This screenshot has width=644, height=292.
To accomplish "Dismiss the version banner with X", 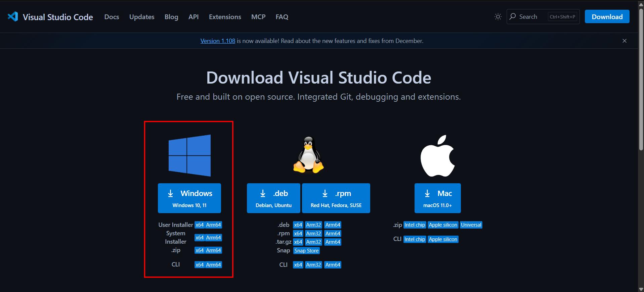I will click(625, 41).
